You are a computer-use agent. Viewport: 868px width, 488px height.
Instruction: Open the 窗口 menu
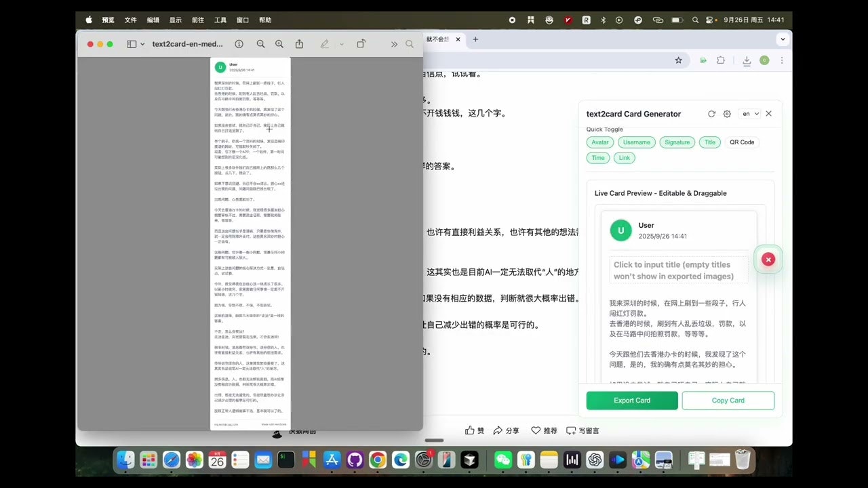[x=243, y=20]
